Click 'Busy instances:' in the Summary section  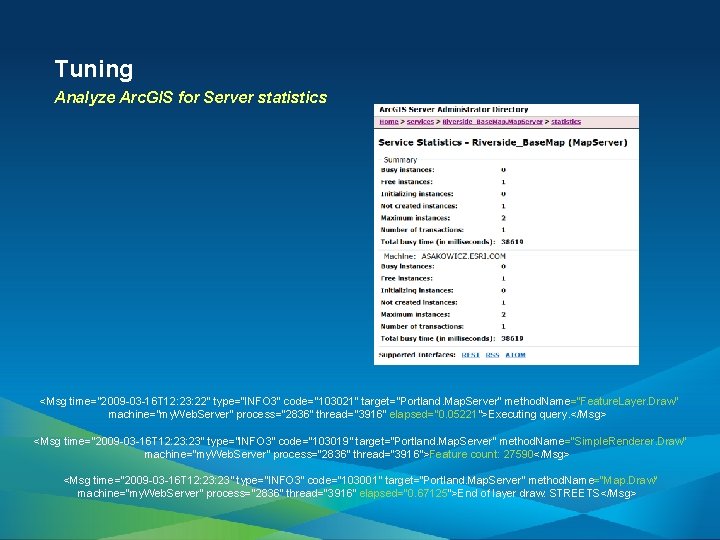(x=407, y=170)
